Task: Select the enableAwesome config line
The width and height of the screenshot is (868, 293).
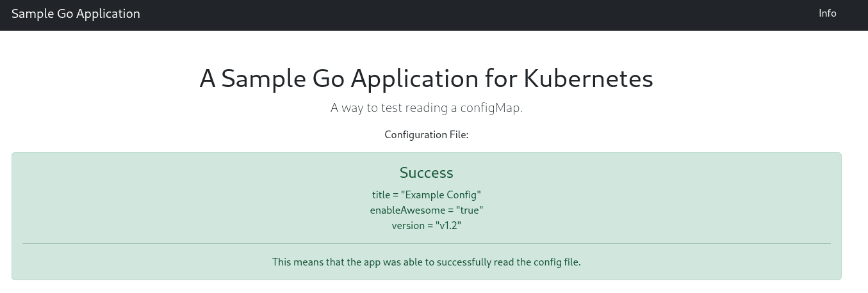Action: (x=426, y=210)
